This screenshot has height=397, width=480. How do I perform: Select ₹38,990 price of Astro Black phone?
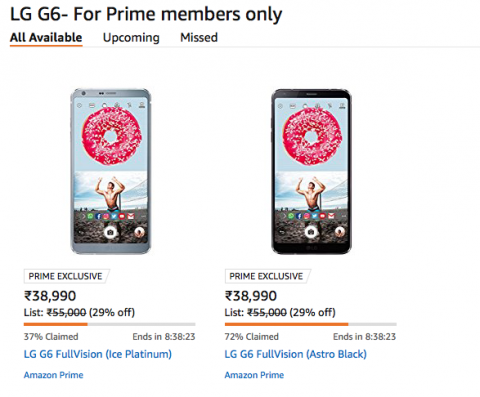(x=251, y=296)
